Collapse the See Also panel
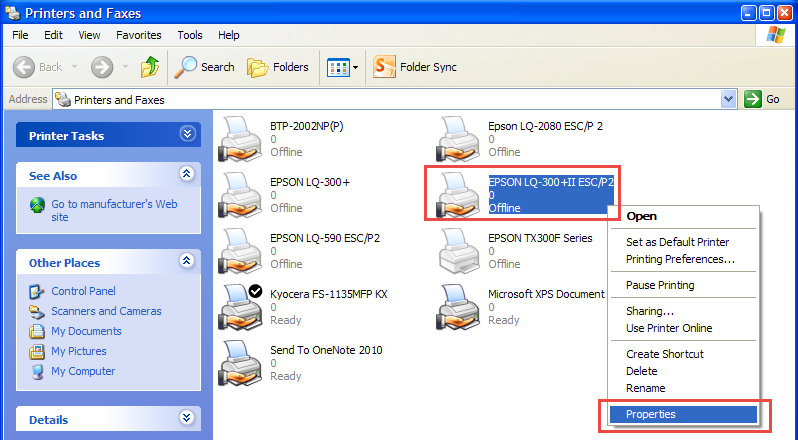This screenshot has height=440, width=798. coord(187,175)
